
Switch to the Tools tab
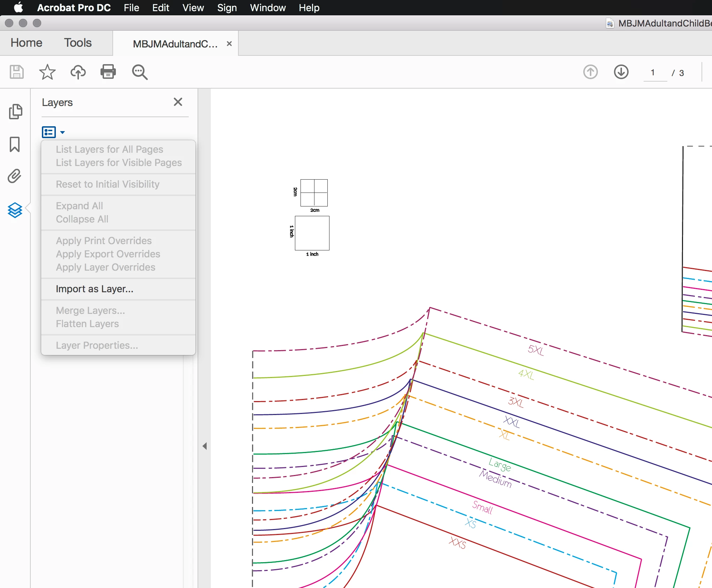point(77,43)
